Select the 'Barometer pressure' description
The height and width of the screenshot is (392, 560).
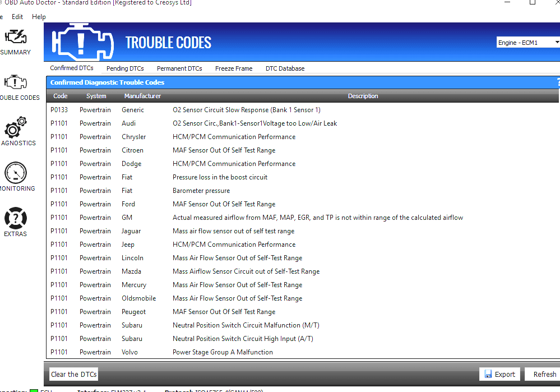[201, 191]
